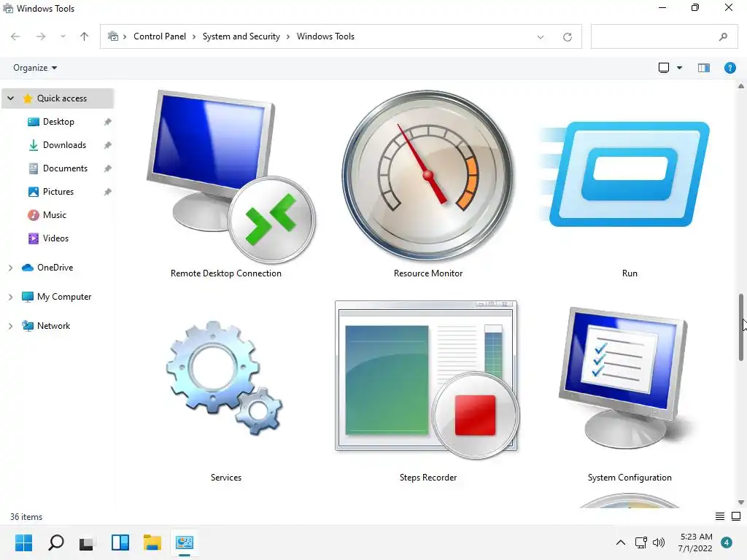Click the System and Security breadcrumb
Screen dimensions: 747x560
241,36
